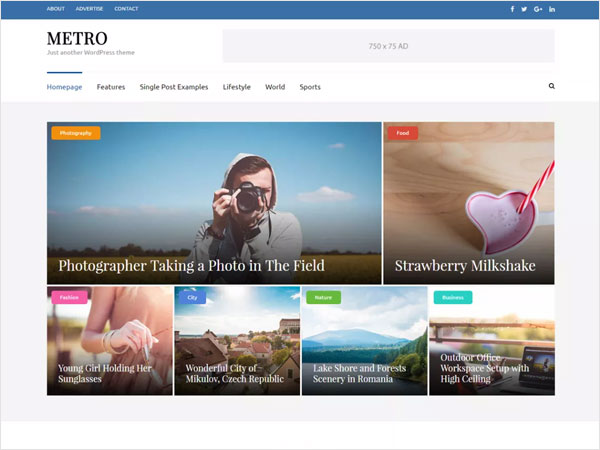600x450 pixels.
Task: Open the Twitter social icon
Action: click(x=525, y=9)
